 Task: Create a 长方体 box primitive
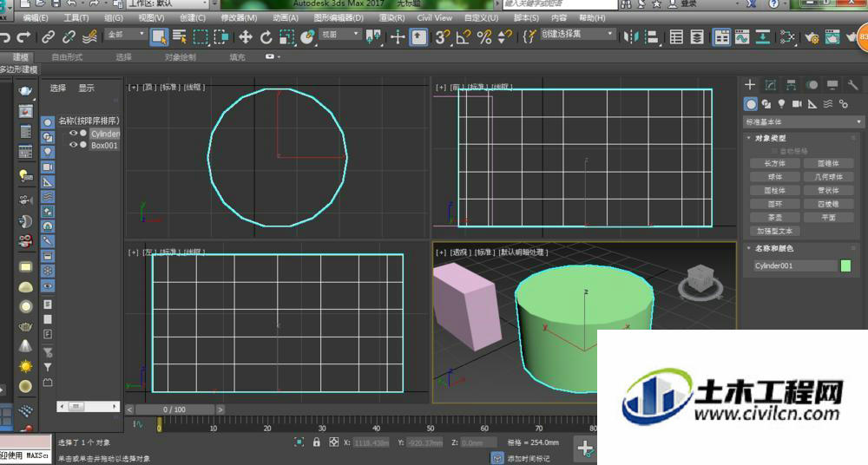pyautogui.click(x=774, y=163)
